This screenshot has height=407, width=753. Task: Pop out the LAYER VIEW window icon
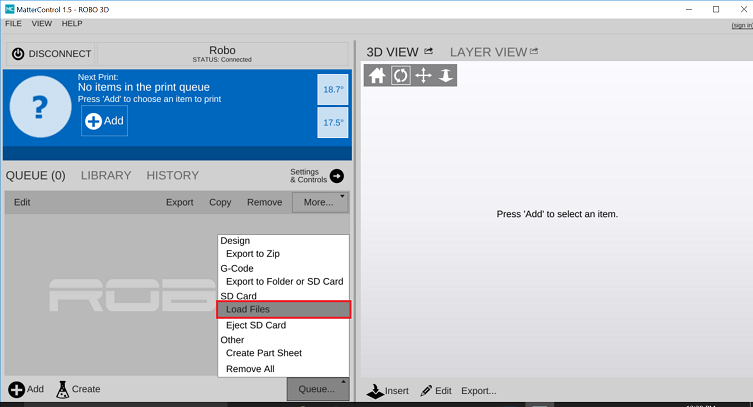coord(534,51)
